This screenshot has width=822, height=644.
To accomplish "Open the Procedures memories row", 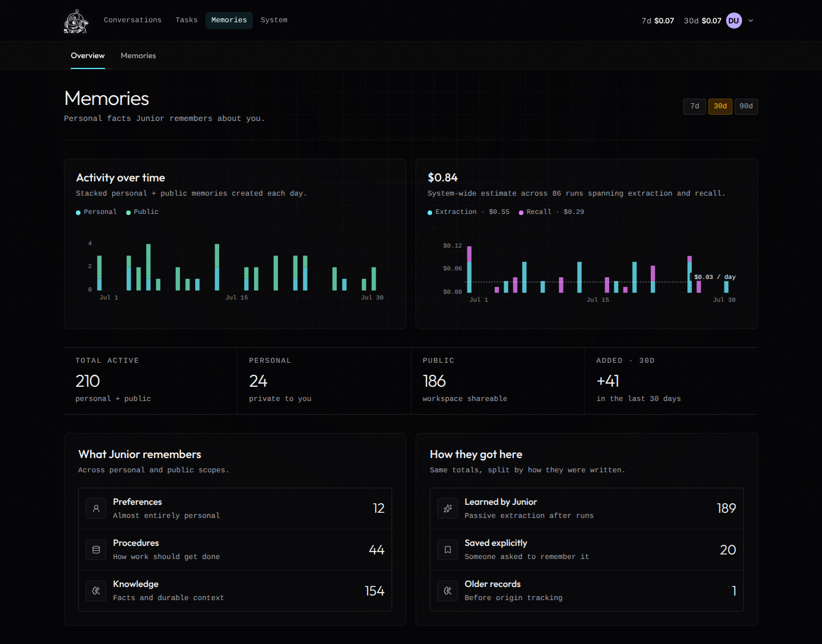I will tap(235, 549).
